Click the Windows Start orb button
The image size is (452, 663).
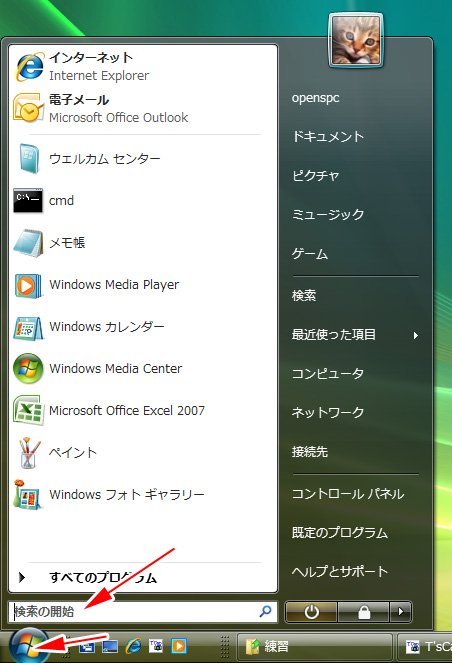28,646
